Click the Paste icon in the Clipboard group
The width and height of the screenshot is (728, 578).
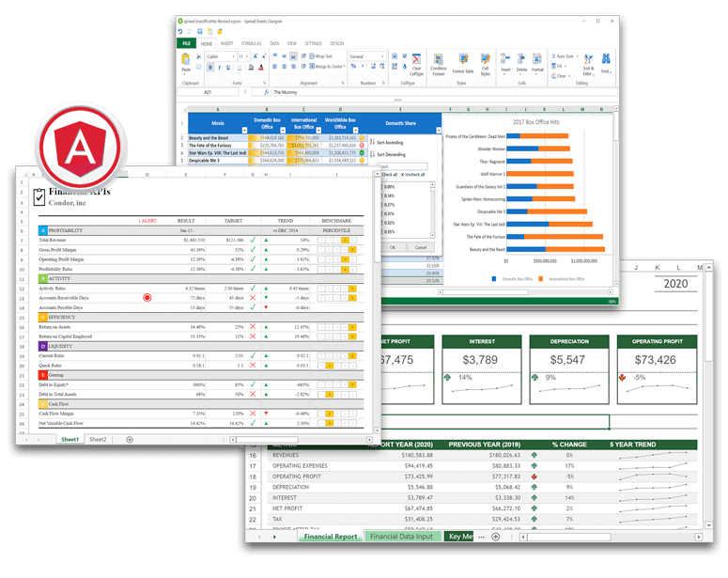186,59
